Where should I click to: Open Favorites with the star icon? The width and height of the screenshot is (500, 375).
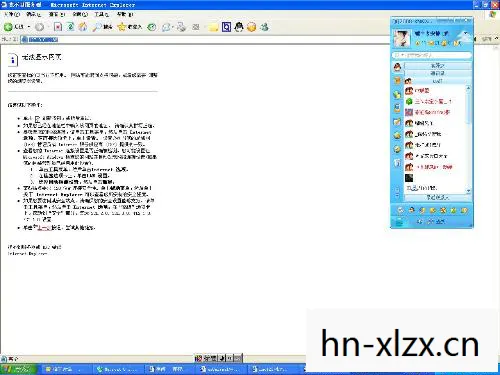(x=130, y=27)
